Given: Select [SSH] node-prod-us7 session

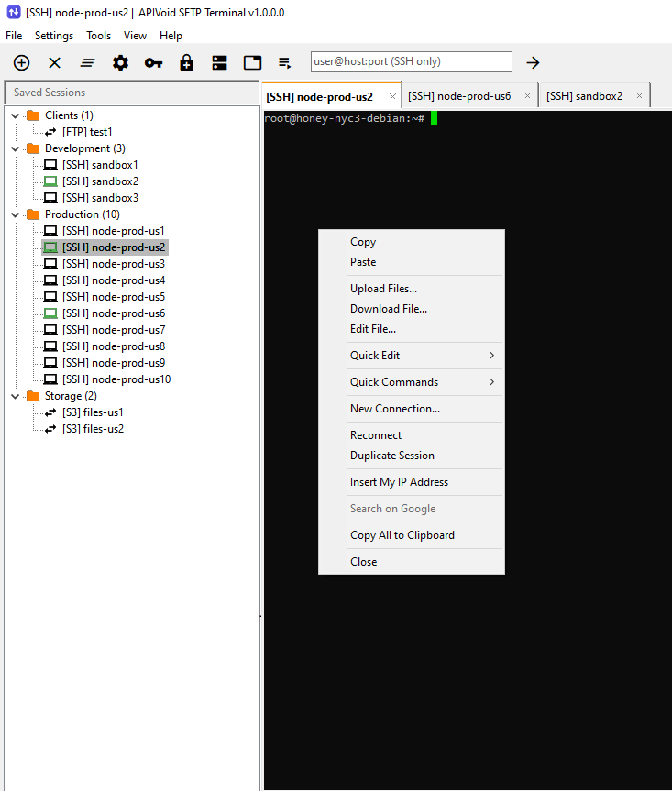Looking at the screenshot, I should [x=114, y=330].
